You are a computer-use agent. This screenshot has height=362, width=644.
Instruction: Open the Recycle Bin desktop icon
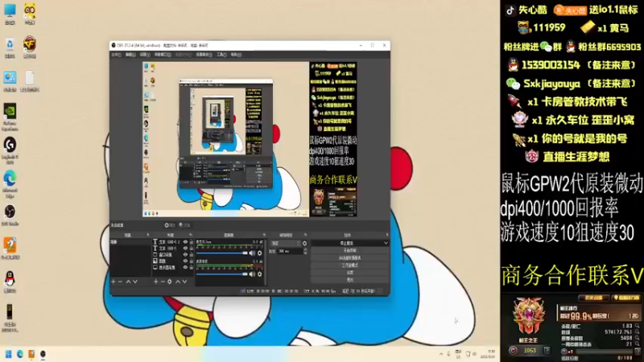point(10,47)
